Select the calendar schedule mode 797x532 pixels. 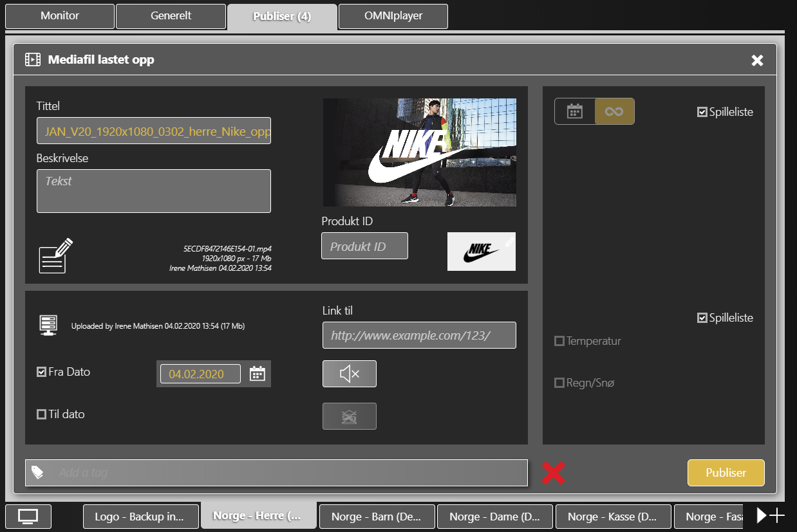pyautogui.click(x=574, y=111)
